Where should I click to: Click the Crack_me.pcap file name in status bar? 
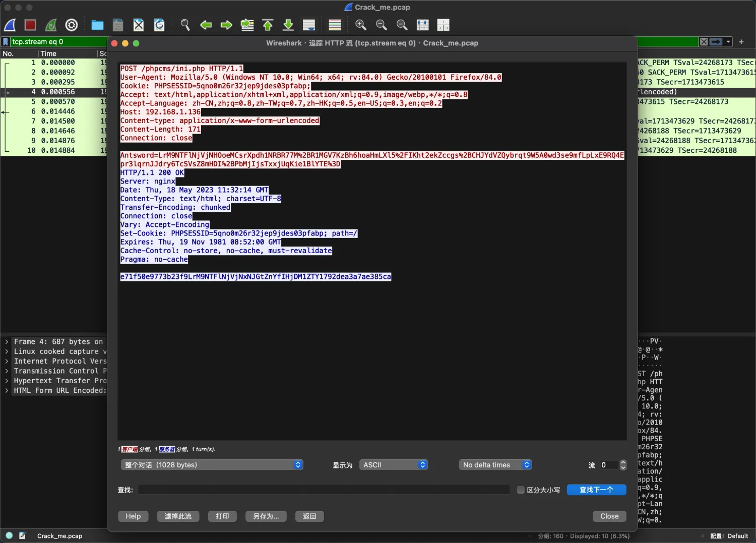tap(59, 536)
